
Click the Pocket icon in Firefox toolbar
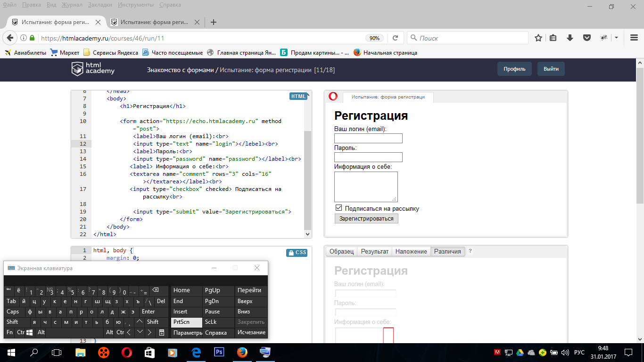(x=586, y=38)
